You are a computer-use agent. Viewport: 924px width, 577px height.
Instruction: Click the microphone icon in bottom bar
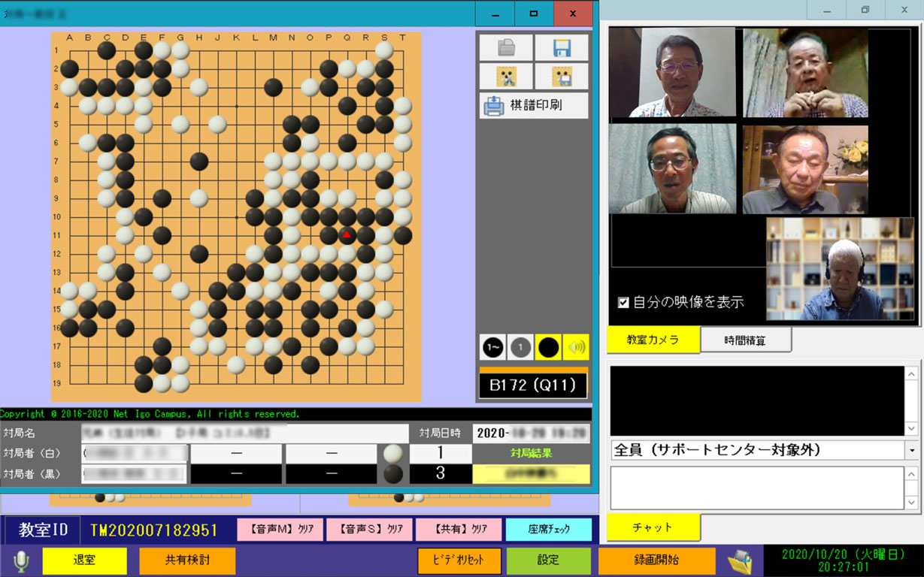21,560
